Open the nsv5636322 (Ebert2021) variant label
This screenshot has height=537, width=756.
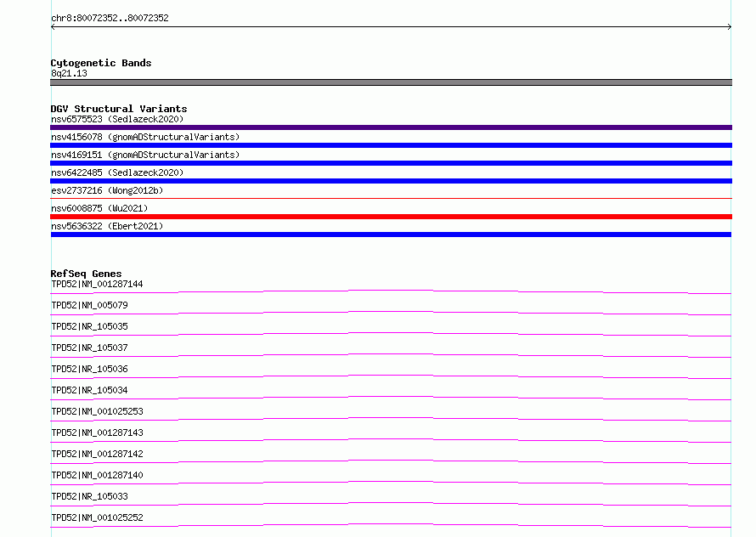(107, 226)
